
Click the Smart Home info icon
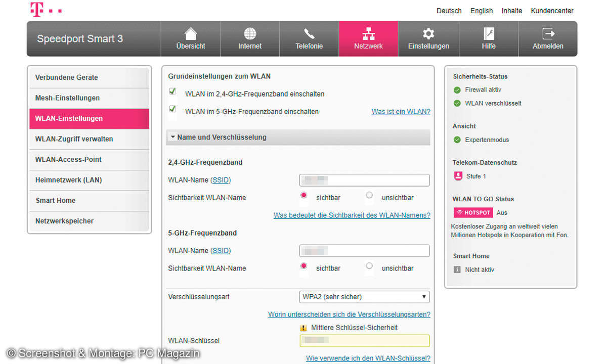tap(457, 269)
